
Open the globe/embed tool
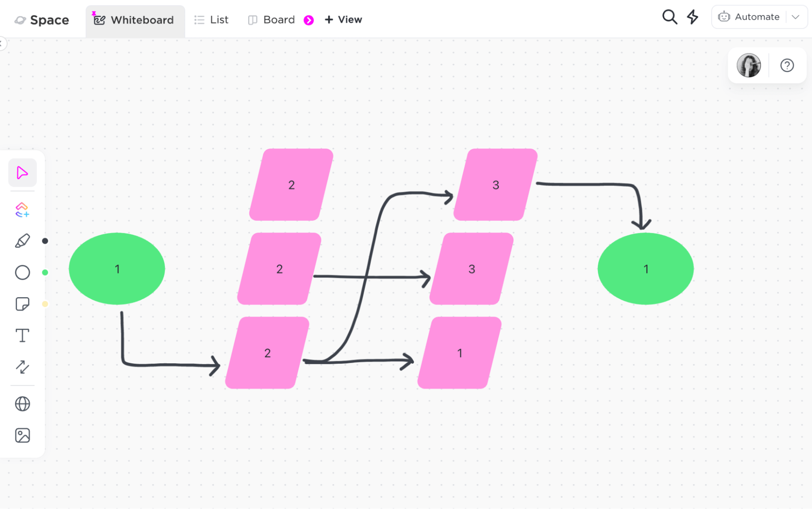point(22,403)
